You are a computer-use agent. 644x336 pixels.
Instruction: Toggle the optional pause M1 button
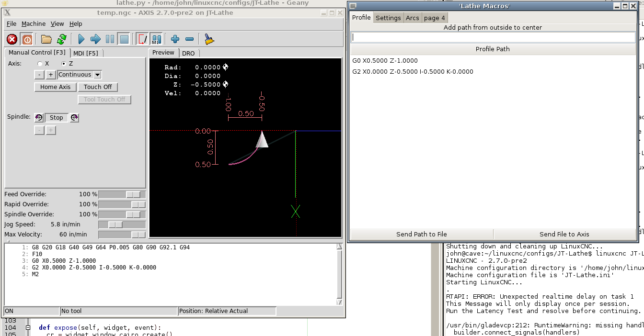point(156,39)
